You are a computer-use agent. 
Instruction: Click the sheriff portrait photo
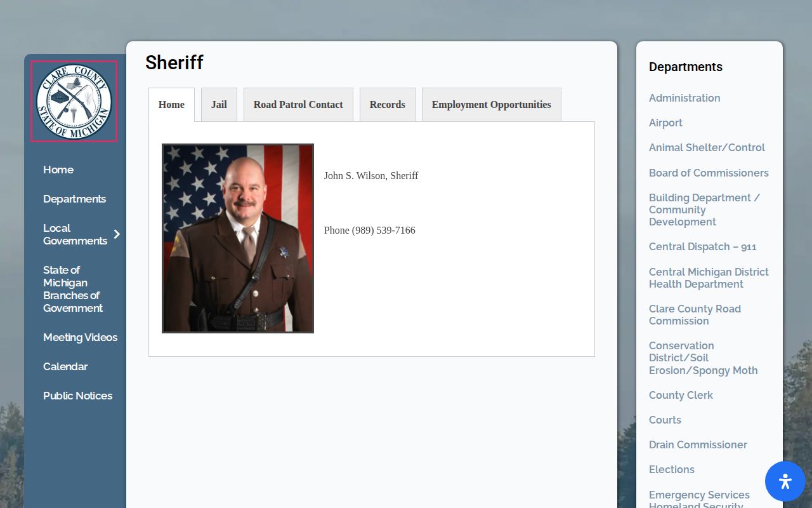coord(238,238)
